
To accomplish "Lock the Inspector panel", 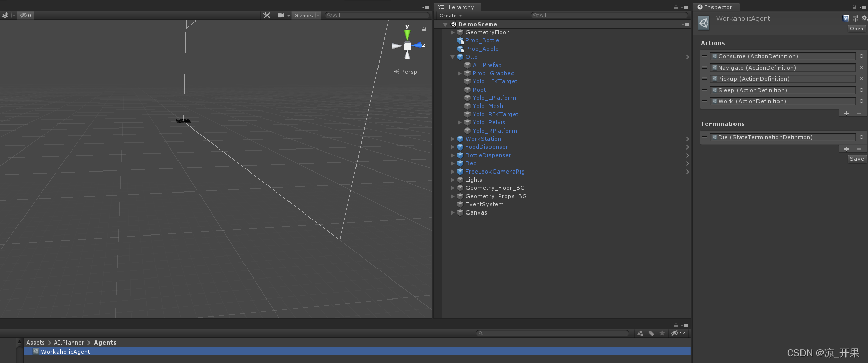I will pos(854,7).
